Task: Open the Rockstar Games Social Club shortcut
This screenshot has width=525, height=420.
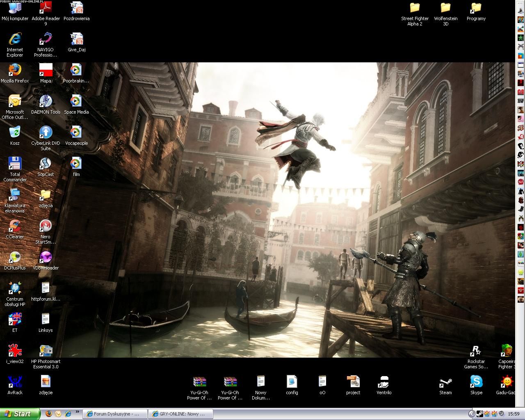Action: [476, 352]
